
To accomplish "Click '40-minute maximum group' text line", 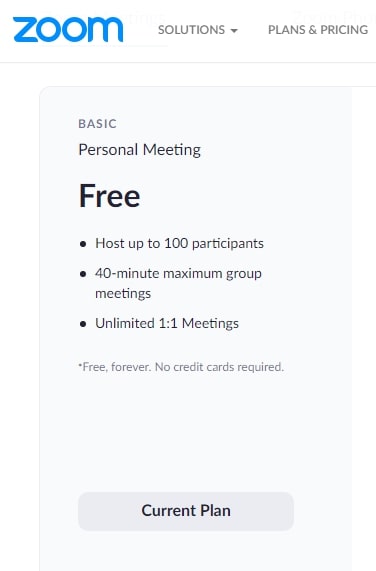I will point(178,273).
